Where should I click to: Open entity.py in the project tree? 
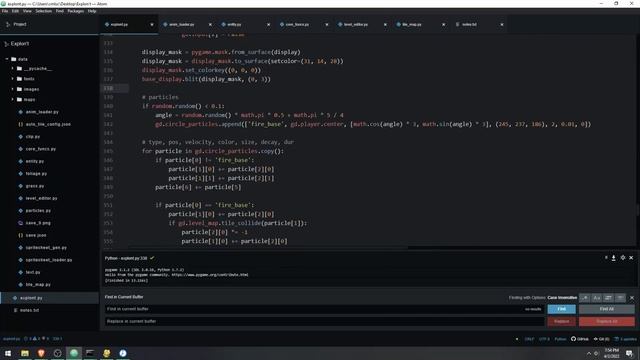pyautogui.click(x=34, y=161)
